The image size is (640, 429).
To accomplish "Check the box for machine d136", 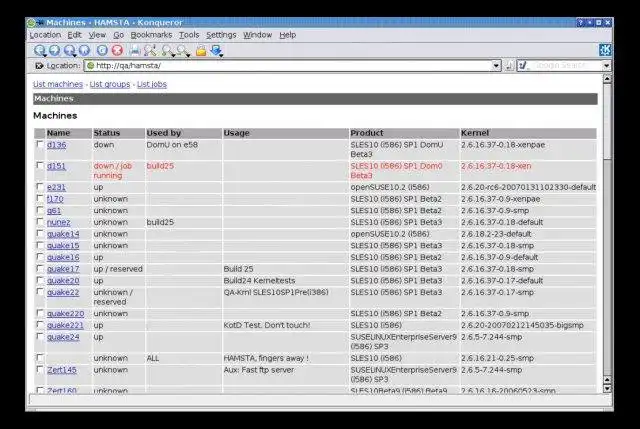I will click(40, 144).
